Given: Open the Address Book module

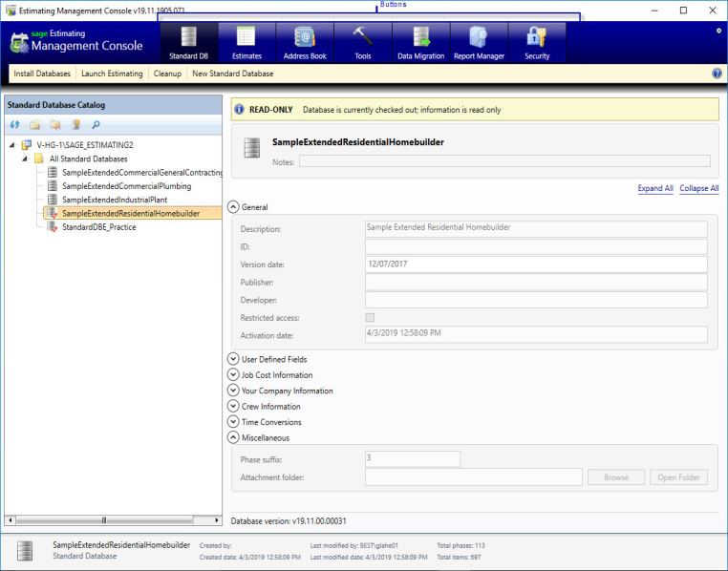Looking at the screenshot, I should pyautogui.click(x=305, y=43).
